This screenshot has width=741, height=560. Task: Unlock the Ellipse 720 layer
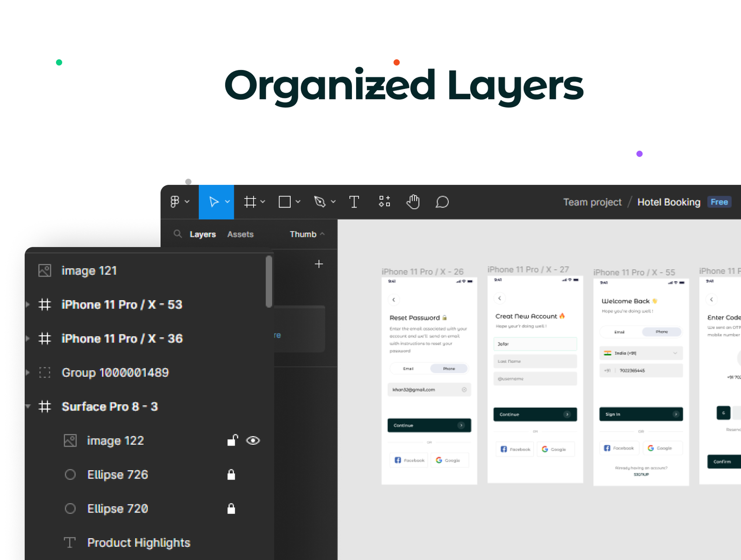coord(231,509)
